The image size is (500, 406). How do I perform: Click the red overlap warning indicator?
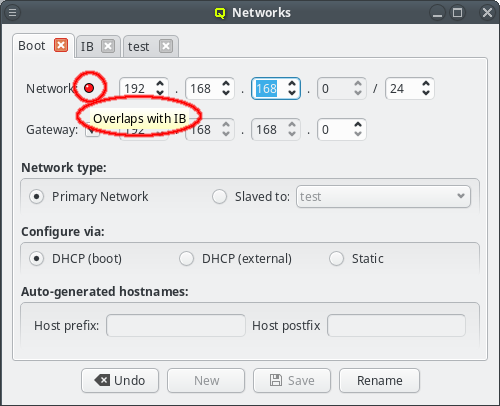[x=89, y=88]
